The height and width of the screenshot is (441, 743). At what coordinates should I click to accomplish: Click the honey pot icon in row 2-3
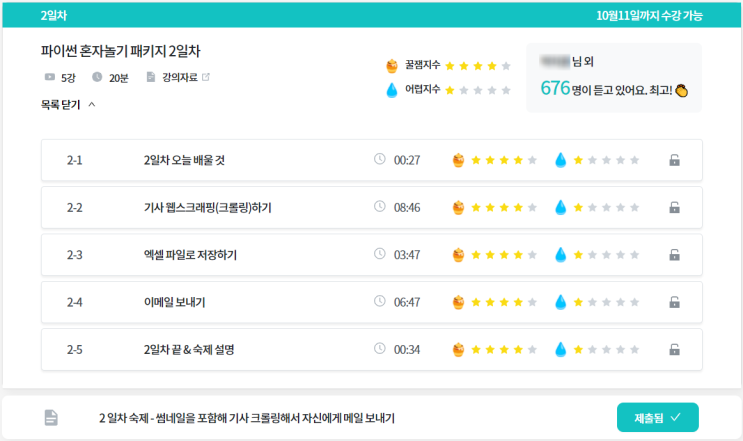tap(458, 255)
